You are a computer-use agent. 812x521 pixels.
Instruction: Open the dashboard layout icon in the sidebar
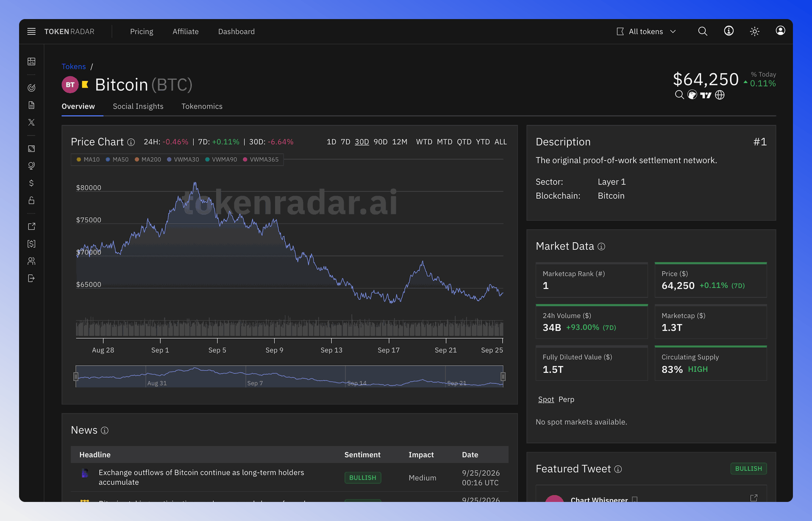pos(31,61)
